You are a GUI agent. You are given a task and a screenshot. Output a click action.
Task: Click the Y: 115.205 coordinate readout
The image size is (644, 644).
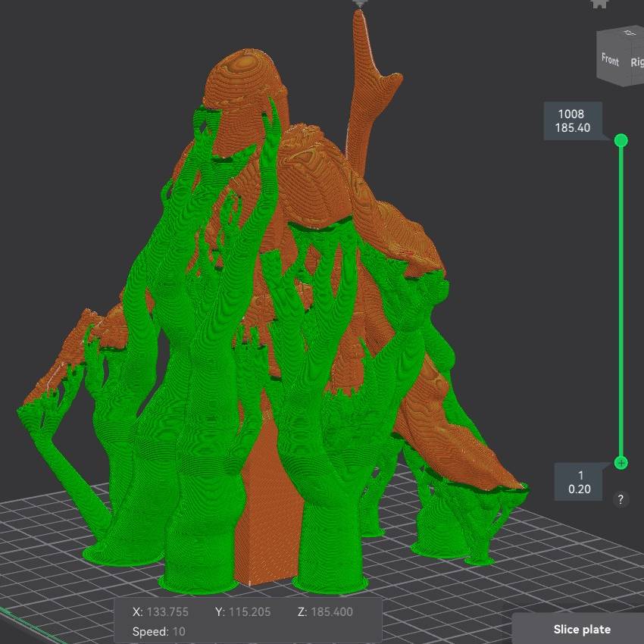click(242, 612)
